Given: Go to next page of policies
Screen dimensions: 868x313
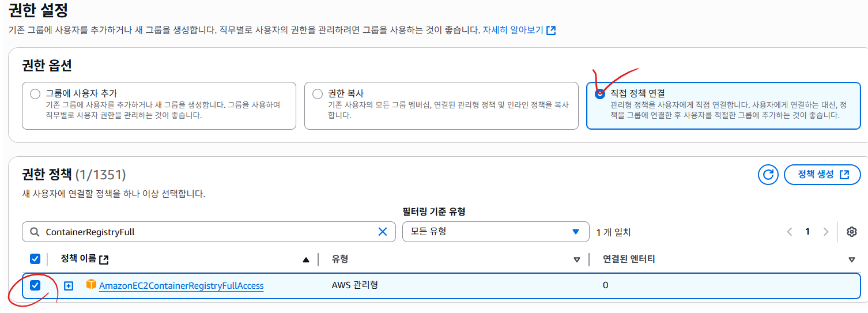Looking at the screenshot, I should coord(826,232).
